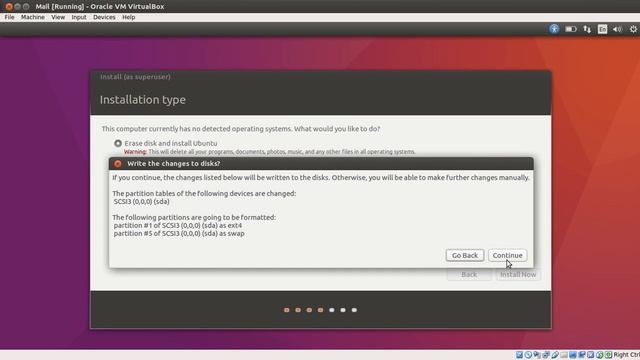The width and height of the screenshot is (640, 360).
Task: Click the Continue button in the dialog
Action: pyautogui.click(x=507, y=255)
